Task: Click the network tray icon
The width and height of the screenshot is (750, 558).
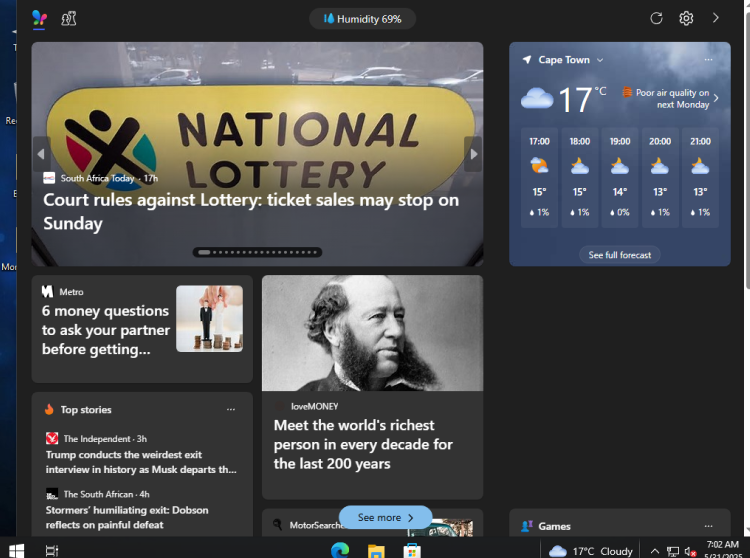Action: pos(673,552)
